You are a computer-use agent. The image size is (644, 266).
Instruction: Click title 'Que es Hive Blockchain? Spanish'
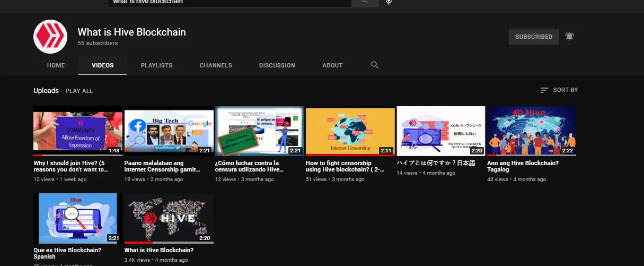coord(67,253)
